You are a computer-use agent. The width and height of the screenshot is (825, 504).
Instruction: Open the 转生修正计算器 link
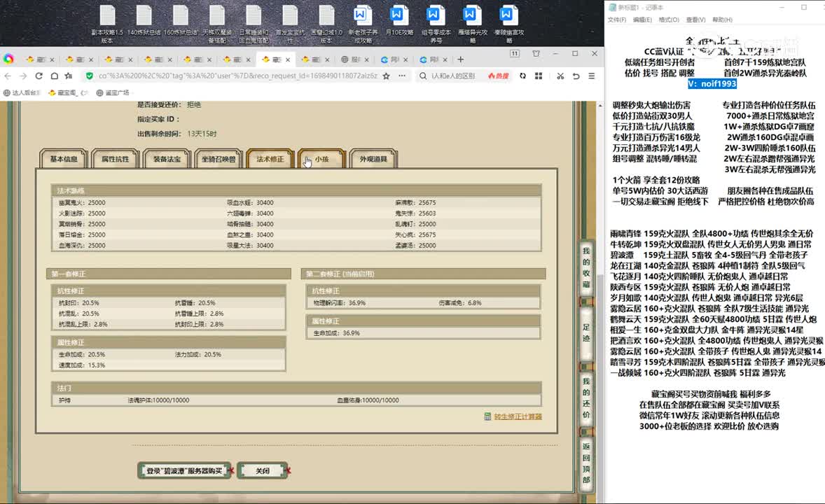pyautogui.click(x=518, y=416)
